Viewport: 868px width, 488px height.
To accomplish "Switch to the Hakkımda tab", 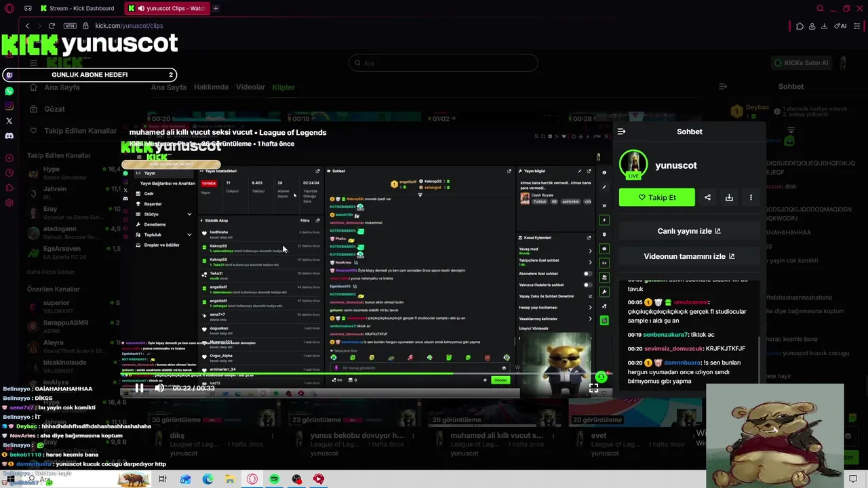I will pos(211,87).
